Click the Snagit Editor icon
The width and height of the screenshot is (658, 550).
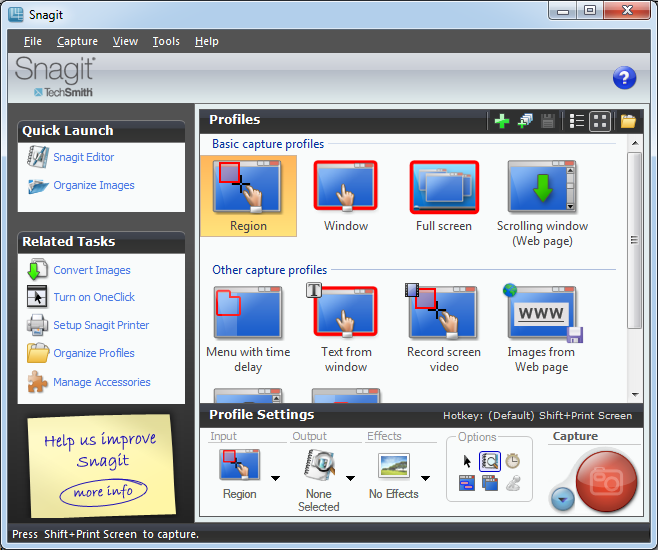tap(38, 157)
